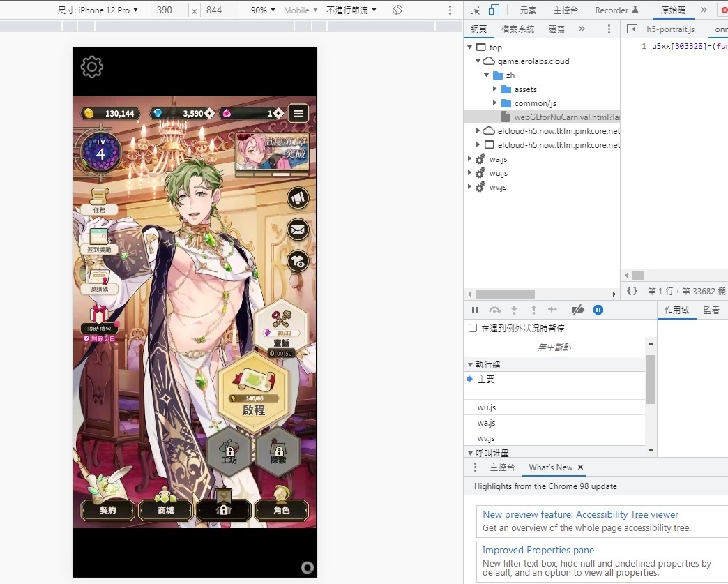Open the 角色 characters button

(281, 510)
